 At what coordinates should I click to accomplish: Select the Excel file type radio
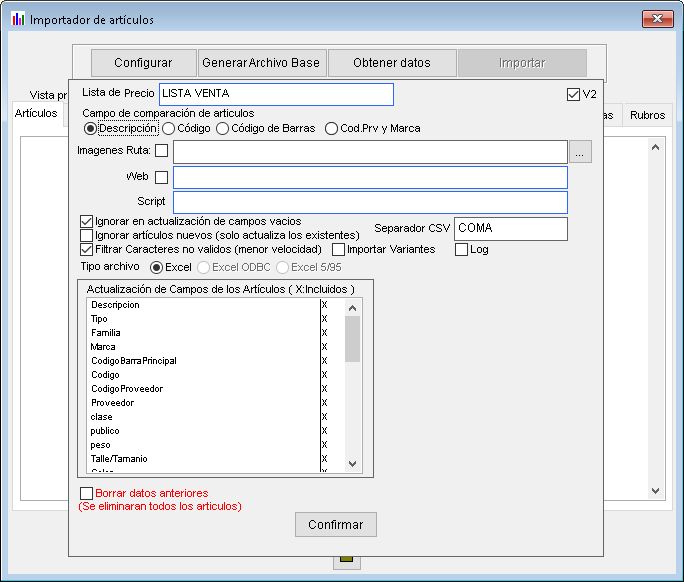[x=156, y=268]
